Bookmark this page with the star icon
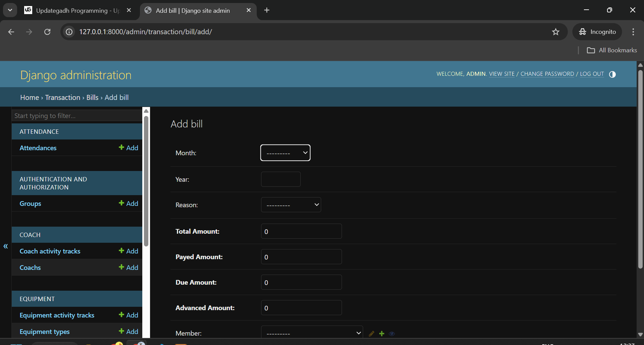The width and height of the screenshot is (644, 345). [556, 32]
